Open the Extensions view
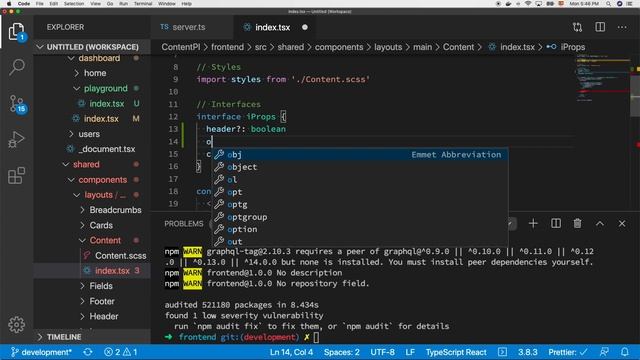 16,176
